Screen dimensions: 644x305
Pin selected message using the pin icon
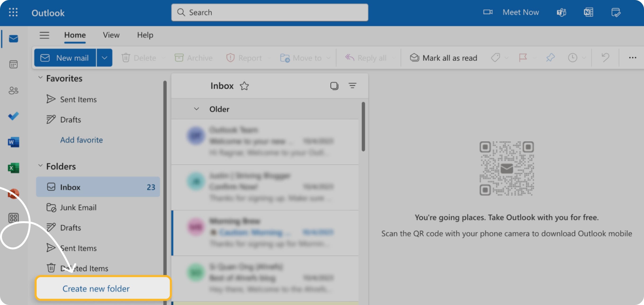[x=550, y=58]
